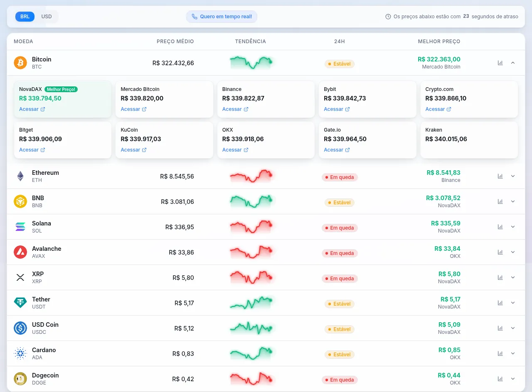Click the clock icon beside delay notice
The height and width of the screenshot is (392, 532).
(x=388, y=17)
